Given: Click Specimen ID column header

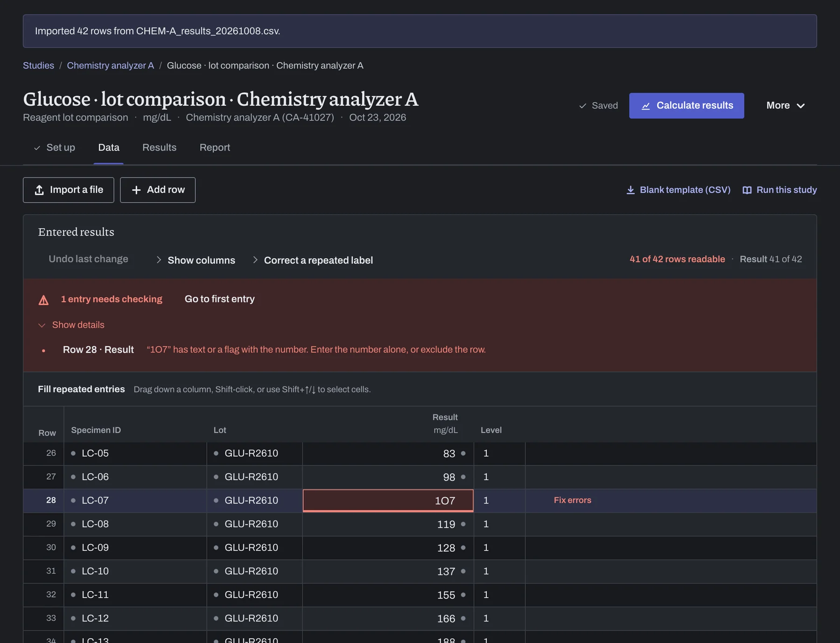Looking at the screenshot, I should point(96,430).
